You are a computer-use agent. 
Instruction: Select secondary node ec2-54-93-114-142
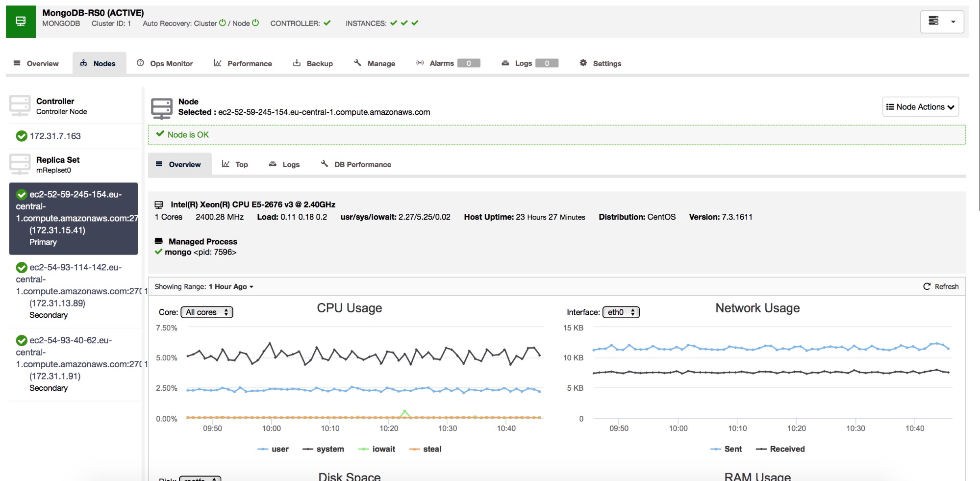coord(74,291)
